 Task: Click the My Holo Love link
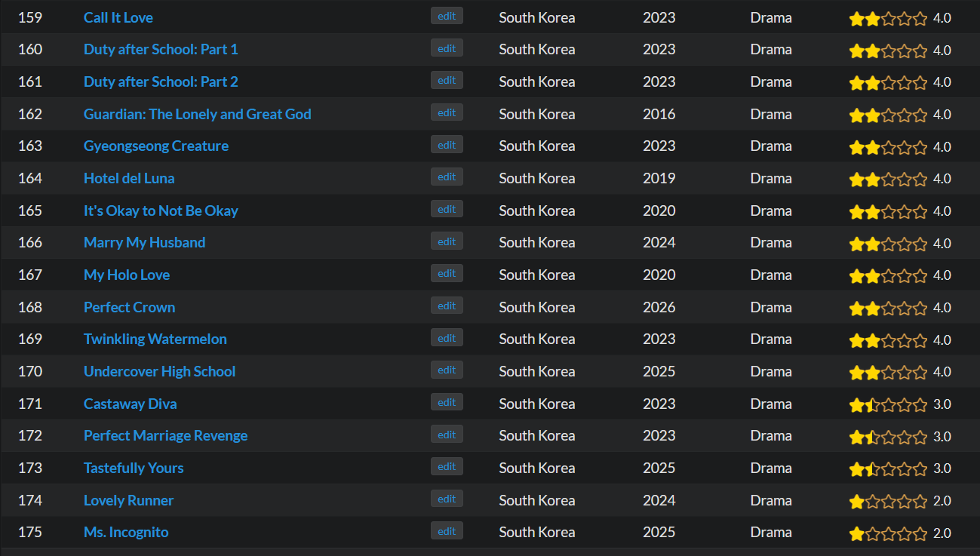tap(127, 275)
